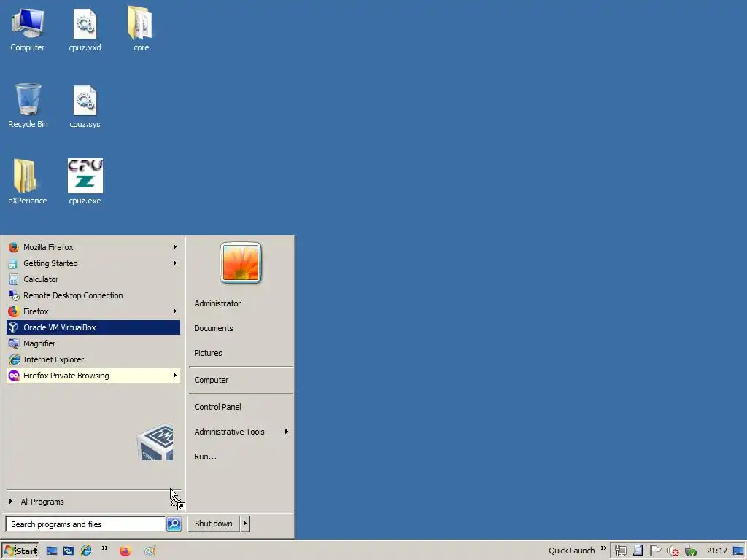Expand the Getting Started submenu arrow
The height and width of the screenshot is (560, 747).
pos(175,263)
